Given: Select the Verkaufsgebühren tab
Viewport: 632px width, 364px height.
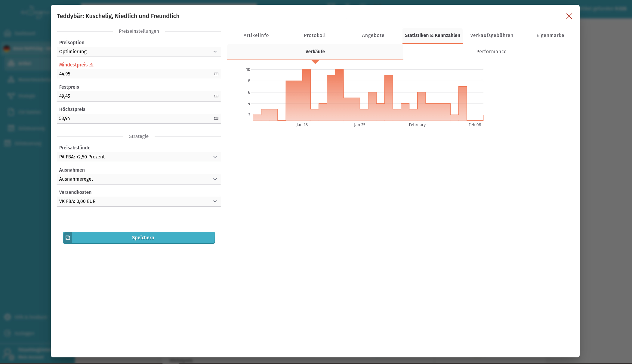Looking at the screenshot, I should click(492, 35).
